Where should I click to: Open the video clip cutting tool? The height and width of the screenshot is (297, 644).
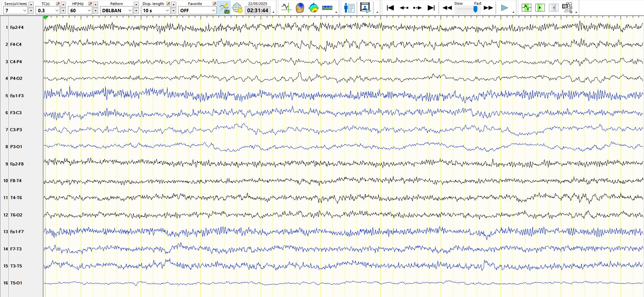(567, 7)
